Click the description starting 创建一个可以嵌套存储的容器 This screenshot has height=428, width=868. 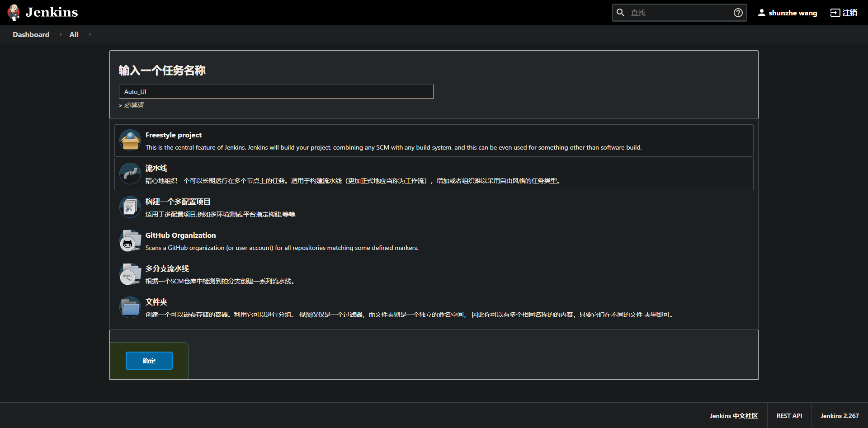pos(410,315)
